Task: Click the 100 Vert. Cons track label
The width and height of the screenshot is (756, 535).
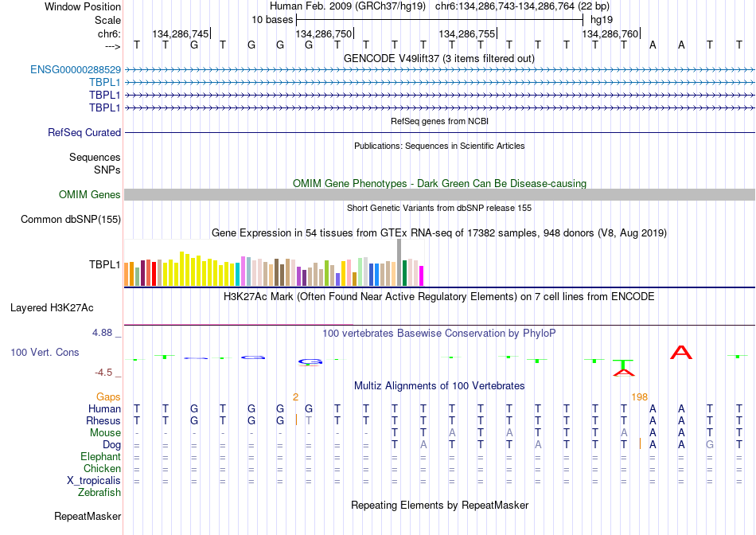Action: pos(45,352)
